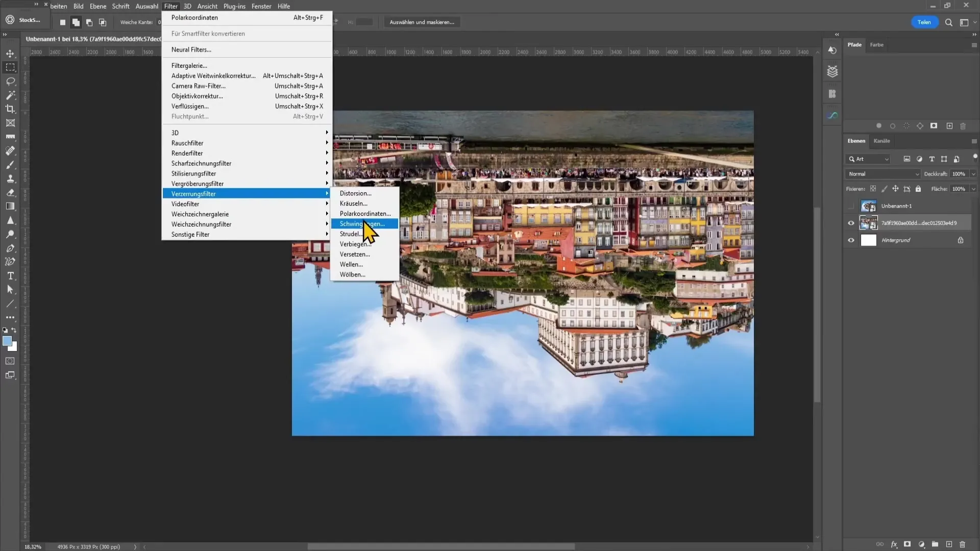
Task: Select the Dodge tool
Action: pos(10,234)
